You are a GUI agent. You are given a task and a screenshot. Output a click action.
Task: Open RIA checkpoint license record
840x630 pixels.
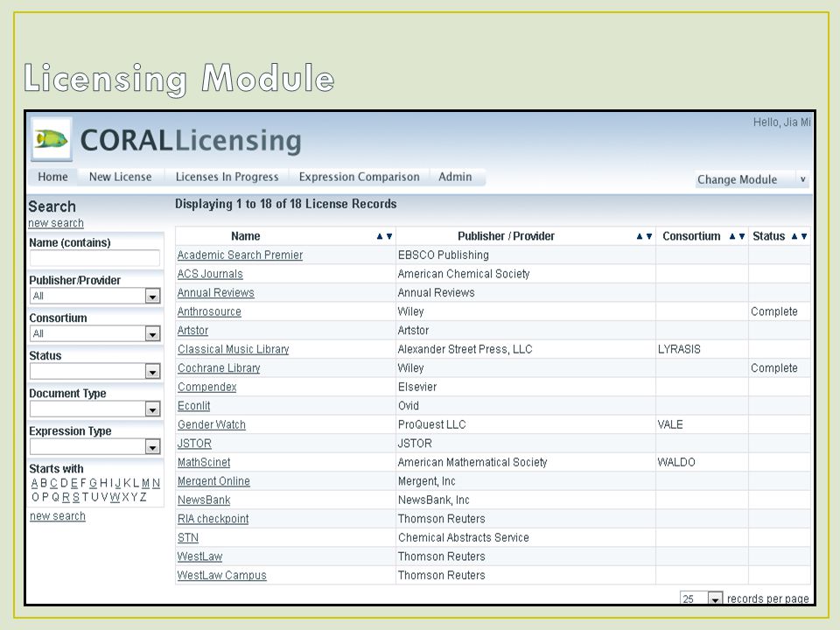(x=213, y=519)
